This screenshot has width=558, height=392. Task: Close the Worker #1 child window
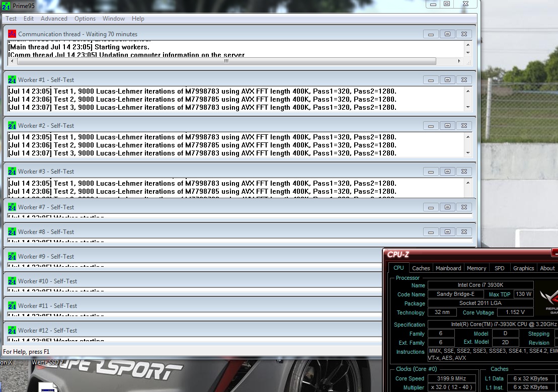[x=464, y=80]
